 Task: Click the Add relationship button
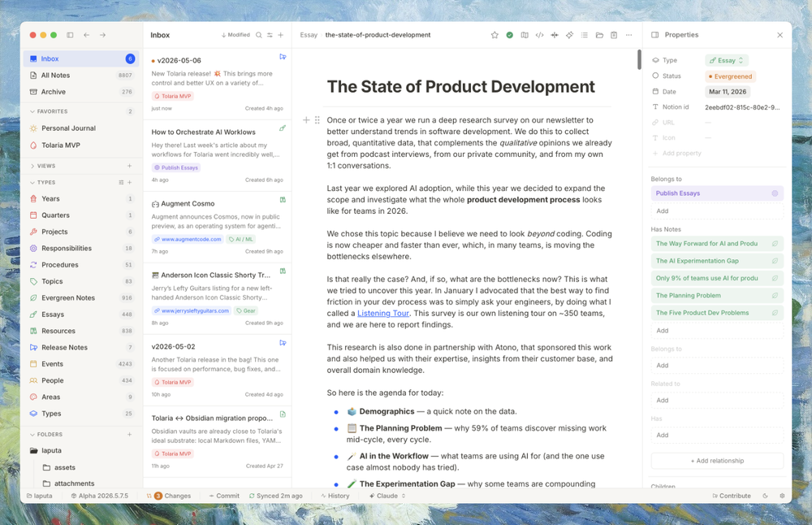coord(717,461)
